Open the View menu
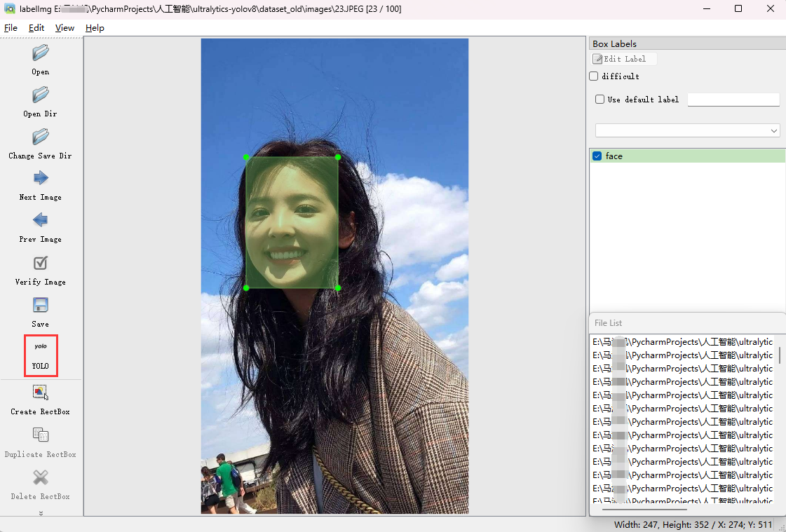 pos(65,28)
